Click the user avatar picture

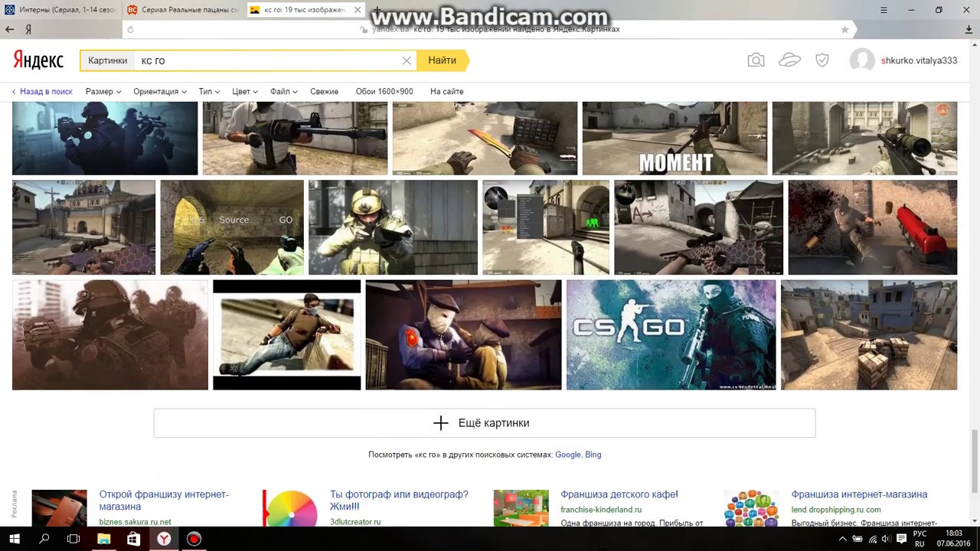click(x=862, y=60)
